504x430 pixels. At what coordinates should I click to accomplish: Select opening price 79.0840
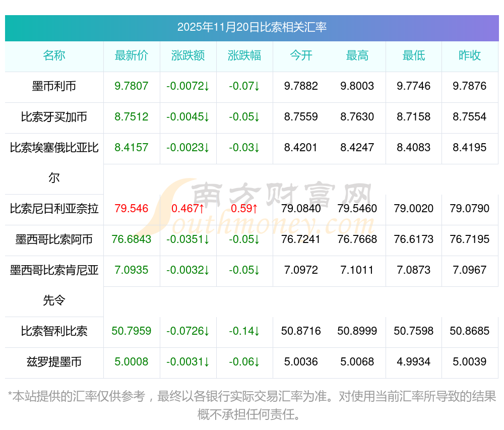(x=301, y=208)
